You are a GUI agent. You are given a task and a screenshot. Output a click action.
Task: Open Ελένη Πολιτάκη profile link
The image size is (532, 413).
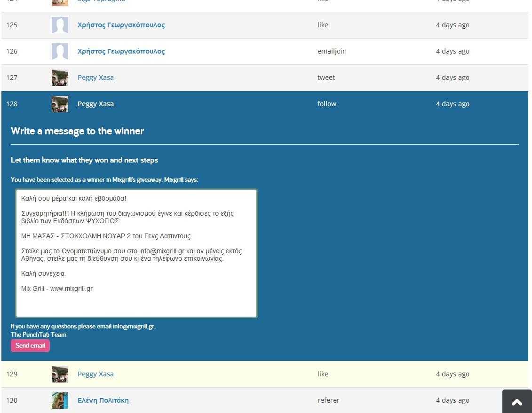click(x=103, y=400)
